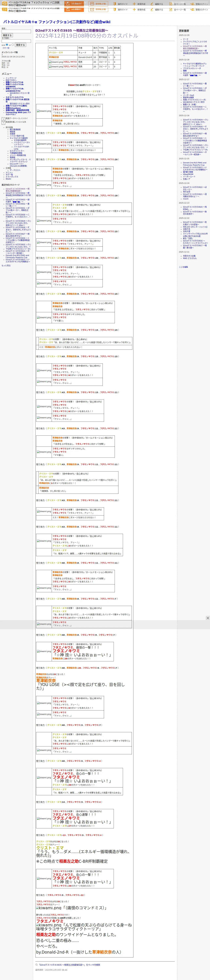Open プラズマメロンソーダ history link
Viewport: 210px width, 980px height.
coord(192,68)
